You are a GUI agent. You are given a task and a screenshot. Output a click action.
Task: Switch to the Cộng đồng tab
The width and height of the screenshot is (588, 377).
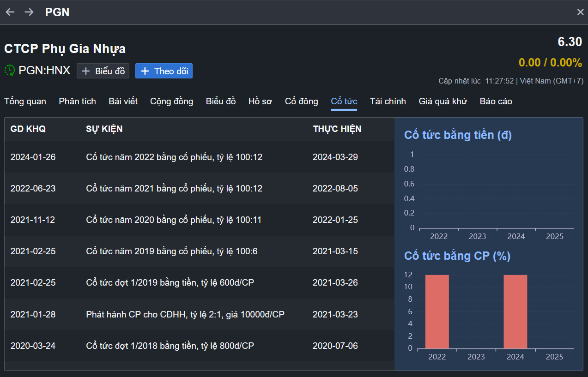(172, 101)
